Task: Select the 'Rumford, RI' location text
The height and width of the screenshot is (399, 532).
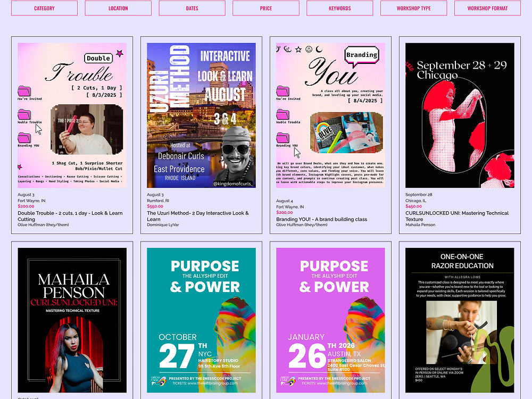Action: tap(158, 201)
